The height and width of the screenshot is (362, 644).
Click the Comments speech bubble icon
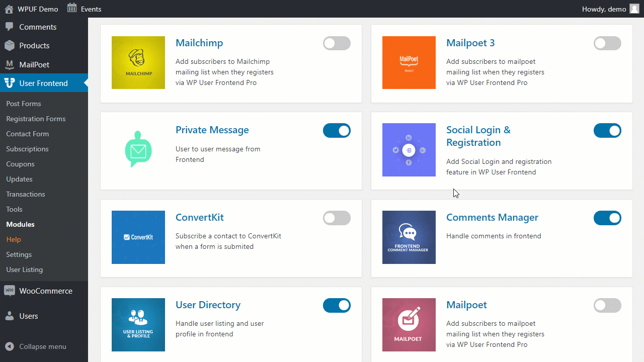(x=10, y=27)
